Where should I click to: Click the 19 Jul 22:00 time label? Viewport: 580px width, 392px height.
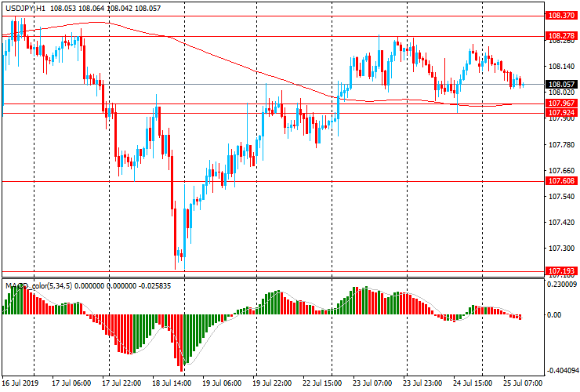[272, 383]
